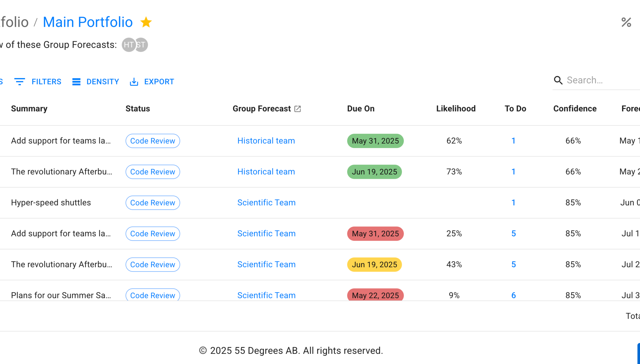Click the ST group forecast avatar

pyautogui.click(x=142, y=45)
